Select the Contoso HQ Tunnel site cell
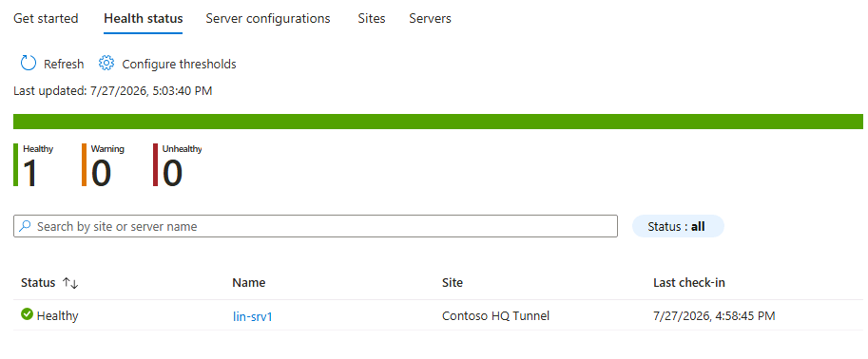 point(496,316)
